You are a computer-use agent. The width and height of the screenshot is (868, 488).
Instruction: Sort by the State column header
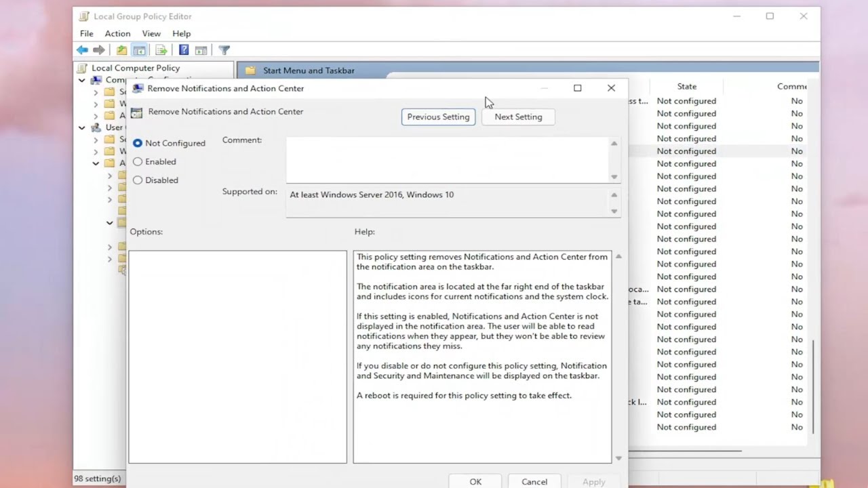coord(686,86)
